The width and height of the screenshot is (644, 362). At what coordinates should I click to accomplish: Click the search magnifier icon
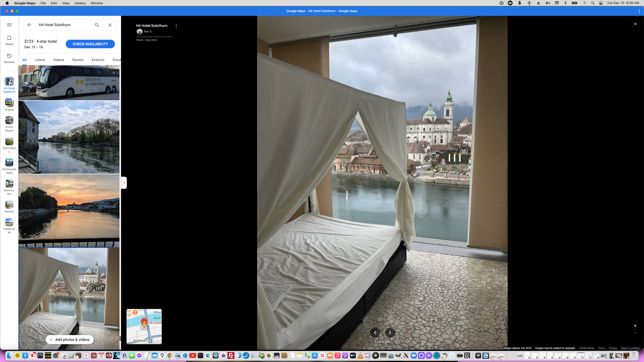pyautogui.click(x=97, y=25)
